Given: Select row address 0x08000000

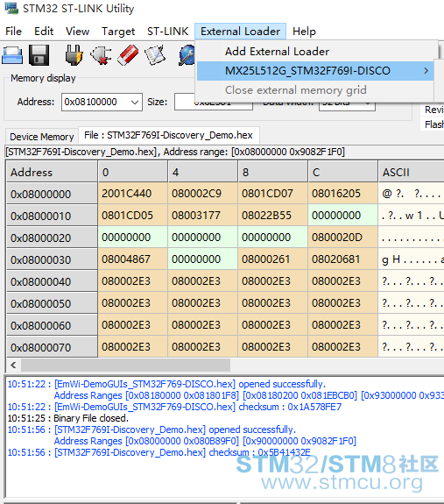Looking at the screenshot, I should (52, 194).
